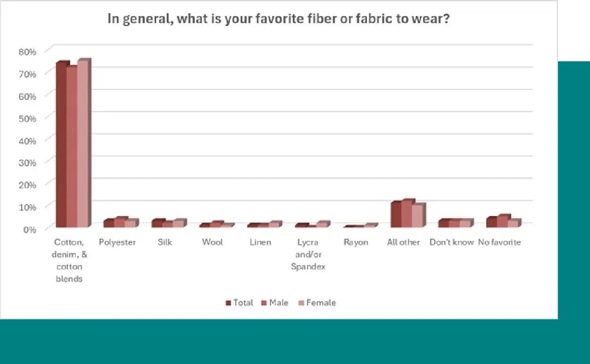The width and height of the screenshot is (590, 364).
Task: Select the Wool category label
Action: 212,243
